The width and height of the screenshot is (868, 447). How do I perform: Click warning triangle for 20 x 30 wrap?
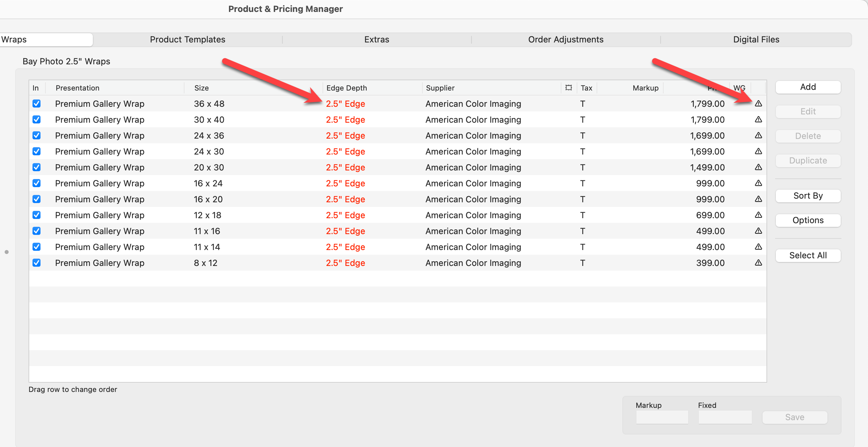pyautogui.click(x=758, y=167)
